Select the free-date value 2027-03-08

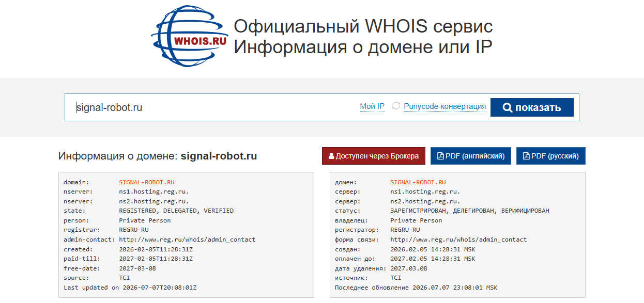pos(137,268)
